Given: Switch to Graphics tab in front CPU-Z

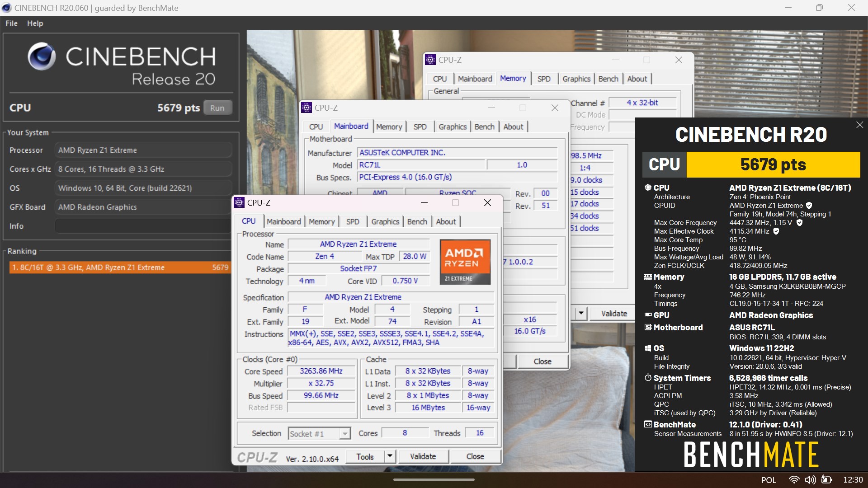Looking at the screenshot, I should click(385, 221).
